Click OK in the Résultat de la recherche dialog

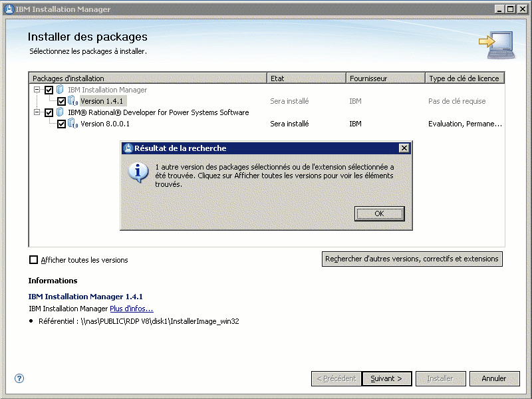pyautogui.click(x=379, y=213)
